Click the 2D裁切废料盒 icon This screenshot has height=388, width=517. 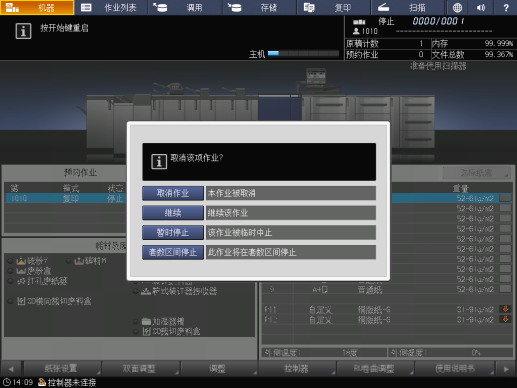coord(147,331)
